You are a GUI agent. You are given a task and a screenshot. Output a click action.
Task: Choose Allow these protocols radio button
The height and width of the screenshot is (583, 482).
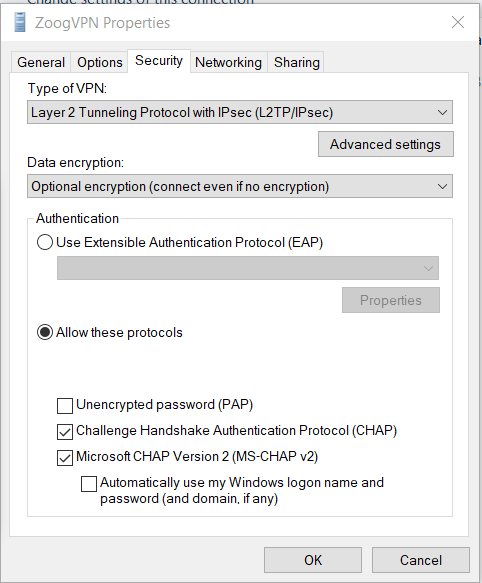pyautogui.click(x=45, y=332)
